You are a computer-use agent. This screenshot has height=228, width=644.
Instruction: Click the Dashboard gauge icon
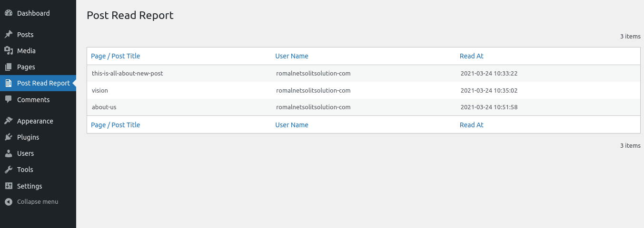(x=9, y=13)
